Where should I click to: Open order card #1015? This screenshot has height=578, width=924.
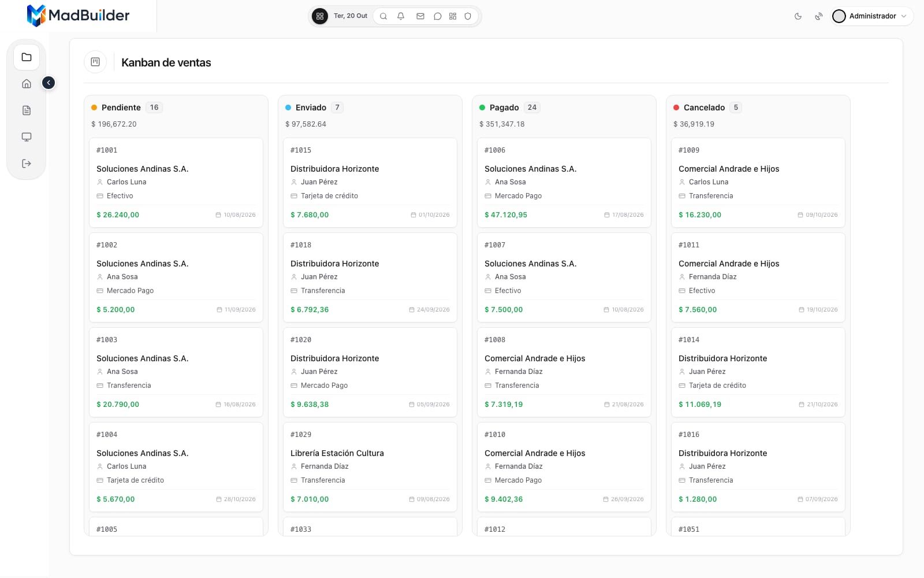coord(370,182)
